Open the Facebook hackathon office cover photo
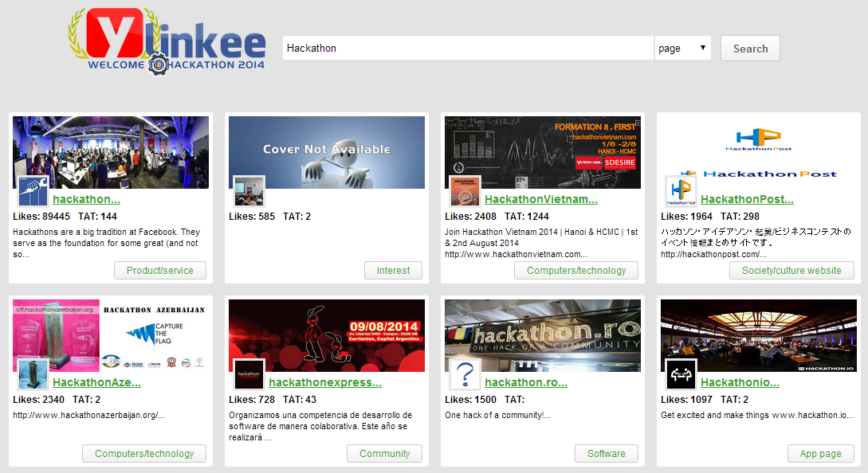Screen dimensions: 868x473 point(111,152)
